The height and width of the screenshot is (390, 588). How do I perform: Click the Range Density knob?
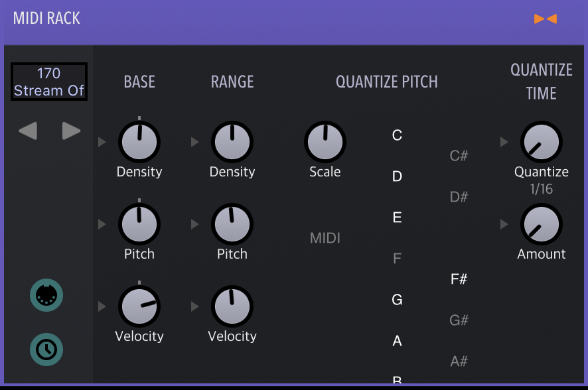point(232,142)
